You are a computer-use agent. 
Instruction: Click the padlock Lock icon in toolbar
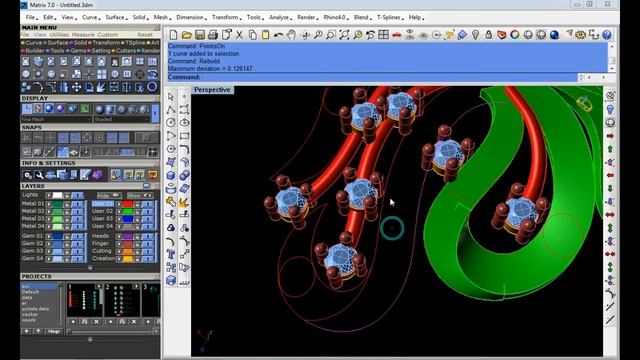coord(489,35)
